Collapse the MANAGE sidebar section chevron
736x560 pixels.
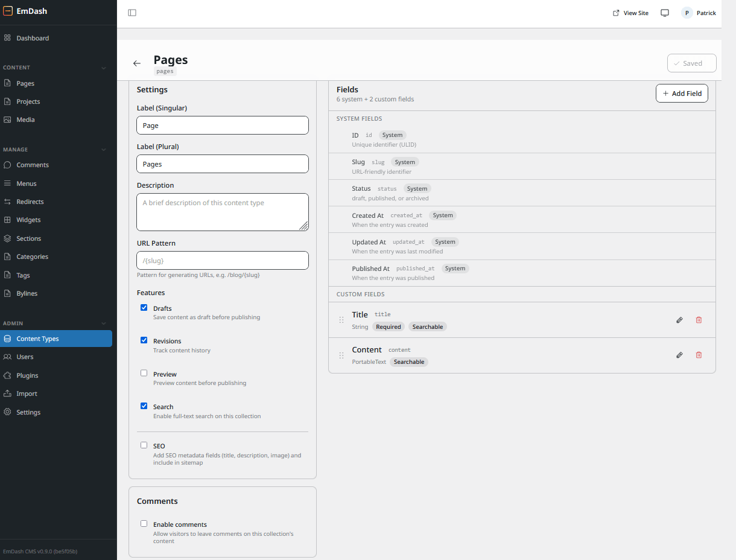104,150
